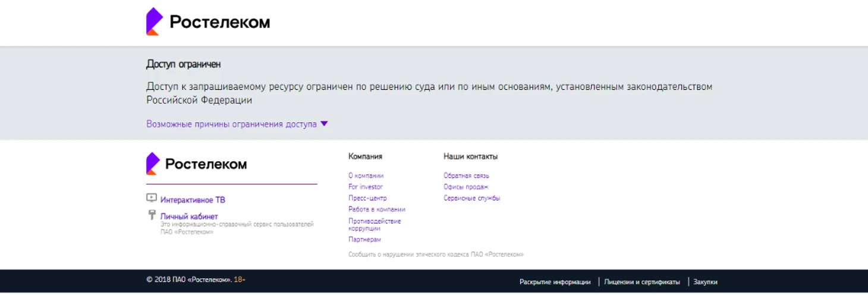The width and height of the screenshot is (868, 295).
Task: Open the Личный кабинет link
Action: pos(189,216)
